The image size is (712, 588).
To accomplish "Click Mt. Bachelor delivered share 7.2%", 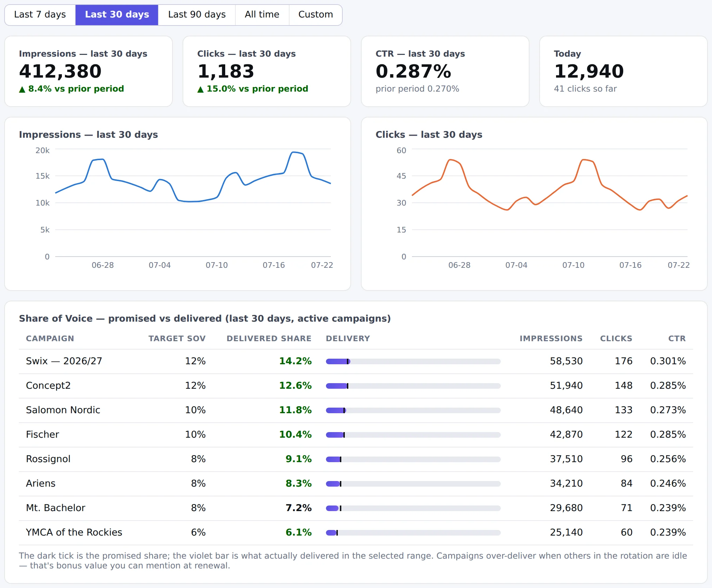I will click(298, 508).
